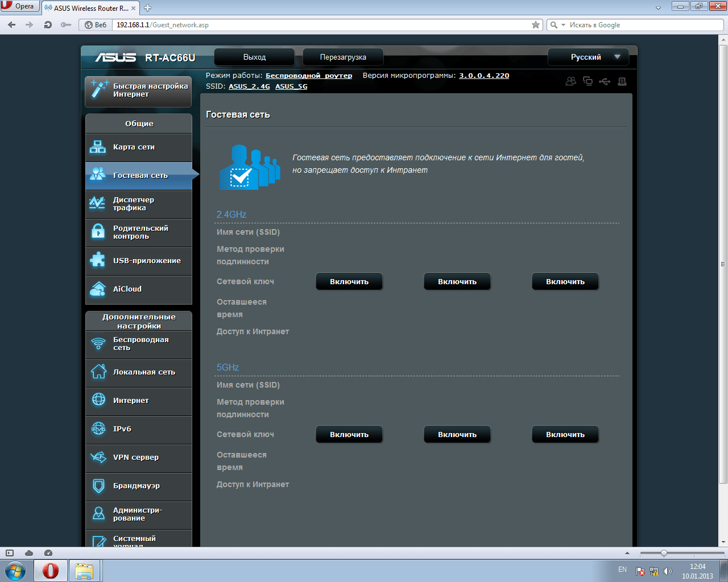Screen dimensions: 728x582
Task: Click the guest network status icon in router header
Action: pyautogui.click(x=570, y=81)
